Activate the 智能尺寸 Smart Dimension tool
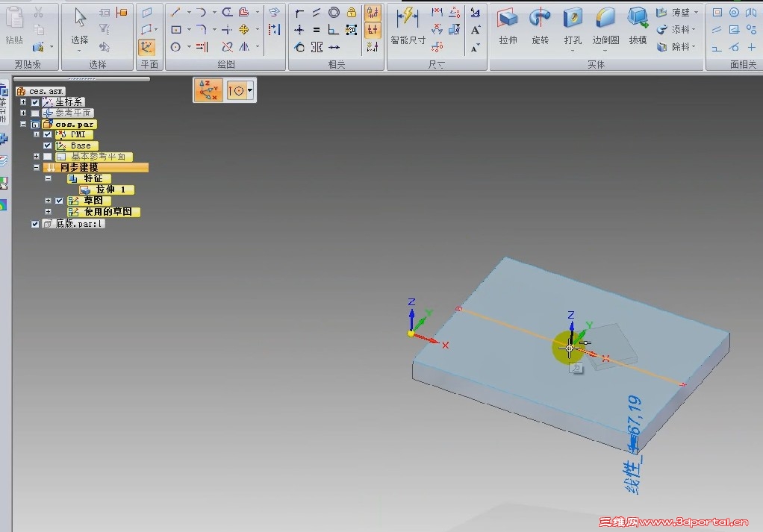The width and height of the screenshot is (763, 532). coord(408,27)
